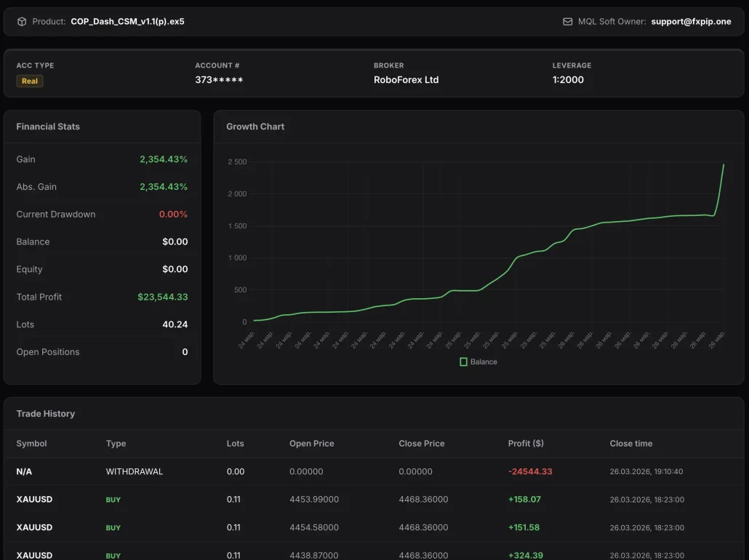Click the Total Profit $23,544.33 value

coord(162,297)
